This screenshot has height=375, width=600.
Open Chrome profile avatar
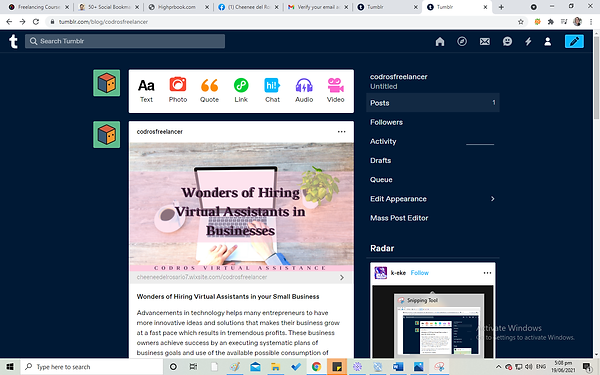(x=577, y=22)
